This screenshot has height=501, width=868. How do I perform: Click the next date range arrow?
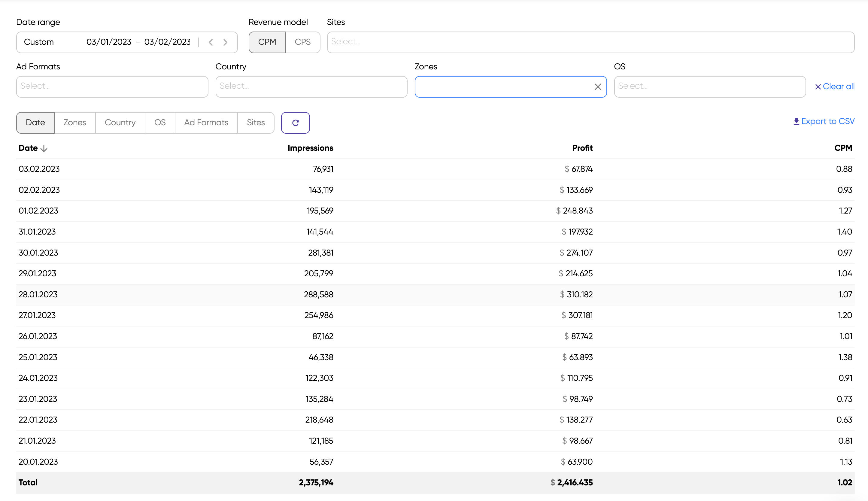pyautogui.click(x=225, y=42)
